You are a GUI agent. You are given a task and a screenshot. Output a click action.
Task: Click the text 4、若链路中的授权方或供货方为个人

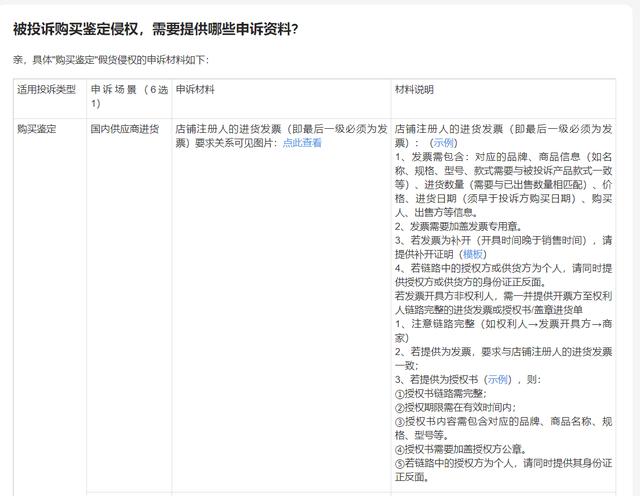tap(480, 268)
